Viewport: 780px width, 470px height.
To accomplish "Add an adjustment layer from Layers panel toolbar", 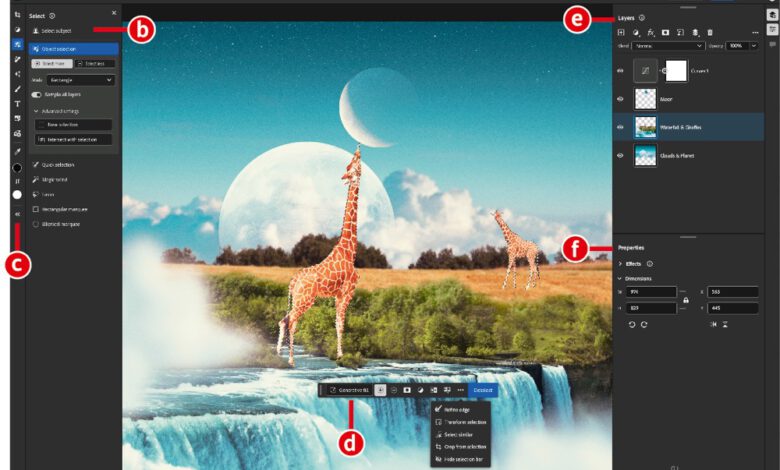I will [636, 32].
